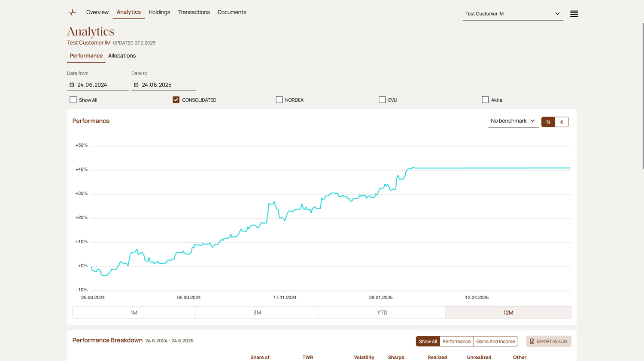Click the XLSX export file icon
Image resolution: width=644 pixels, height=361 pixels.
[x=532, y=341]
